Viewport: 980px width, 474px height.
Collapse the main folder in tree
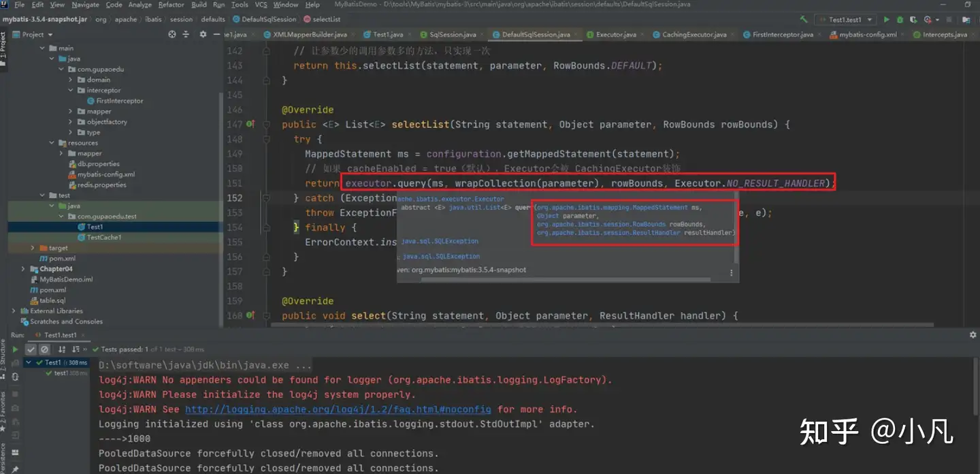coord(42,48)
